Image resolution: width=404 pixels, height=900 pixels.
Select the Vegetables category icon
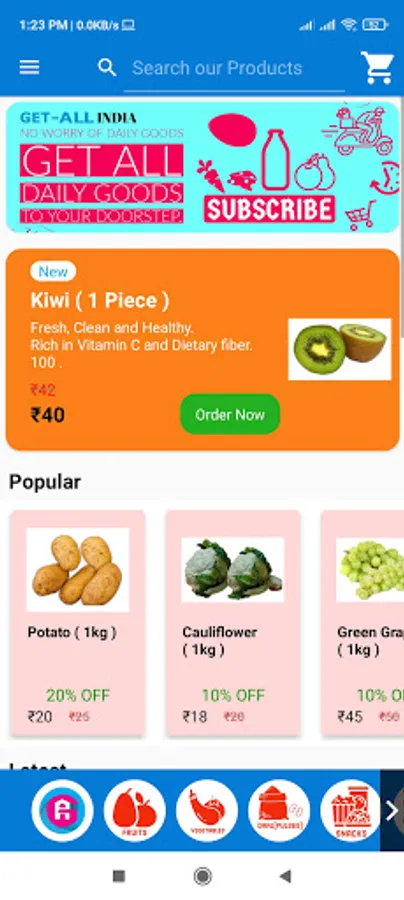click(207, 810)
